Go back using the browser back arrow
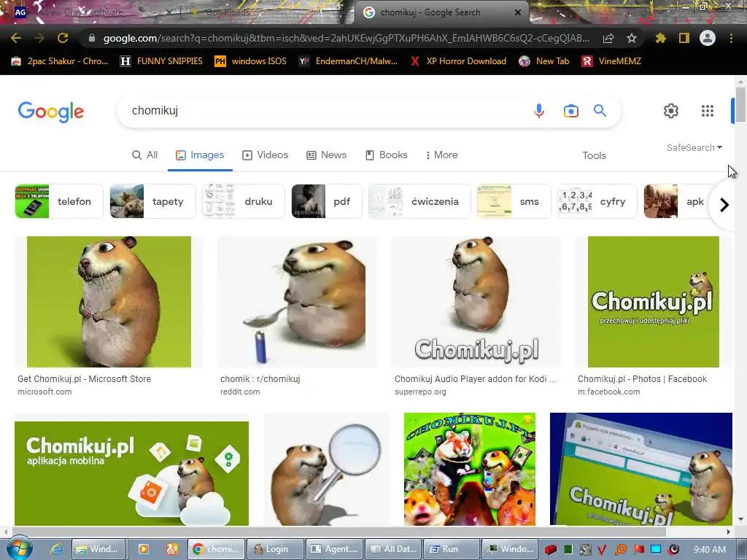747x560 pixels. (x=16, y=38)
